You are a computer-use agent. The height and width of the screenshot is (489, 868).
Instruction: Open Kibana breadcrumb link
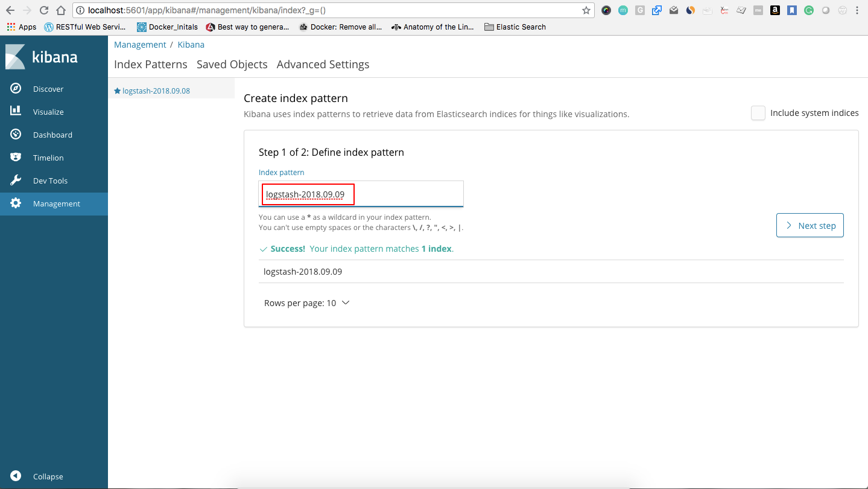(x=191, y=45)
